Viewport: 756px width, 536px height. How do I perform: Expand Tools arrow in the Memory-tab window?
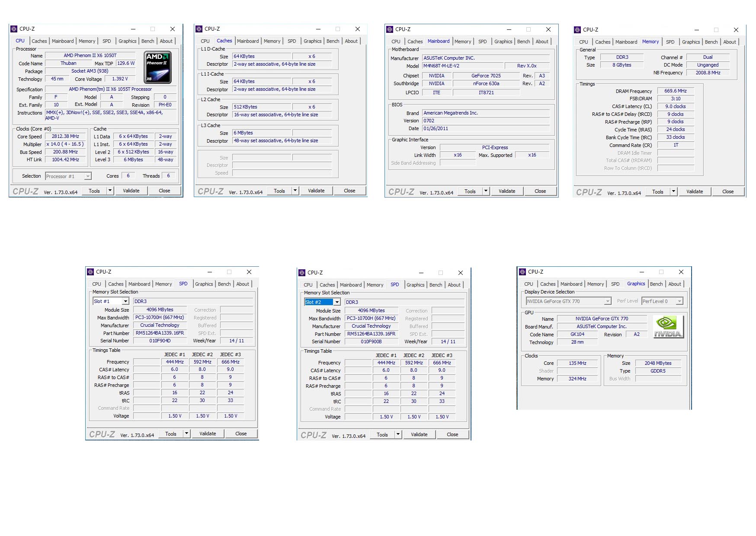pos(673,191)
